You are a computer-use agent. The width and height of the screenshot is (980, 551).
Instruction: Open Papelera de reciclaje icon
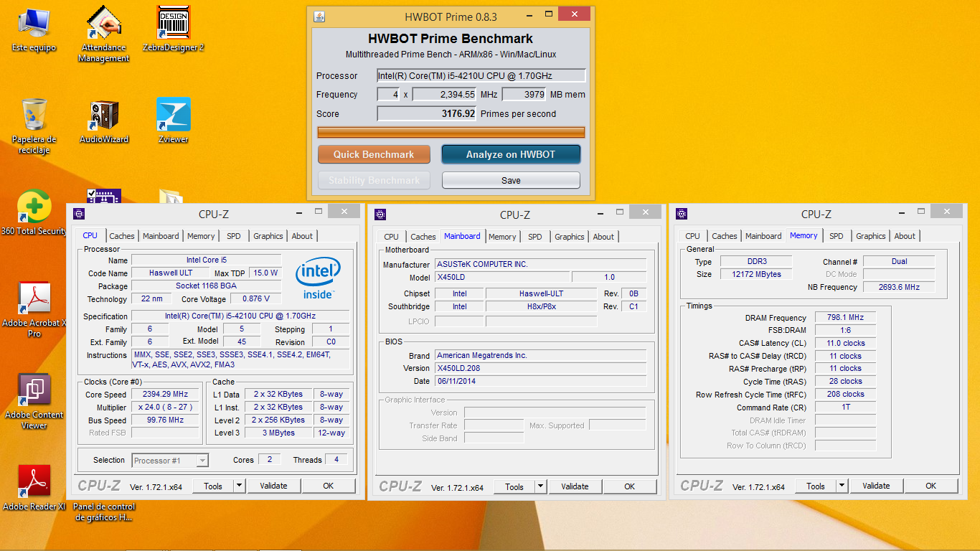[34, 126]
